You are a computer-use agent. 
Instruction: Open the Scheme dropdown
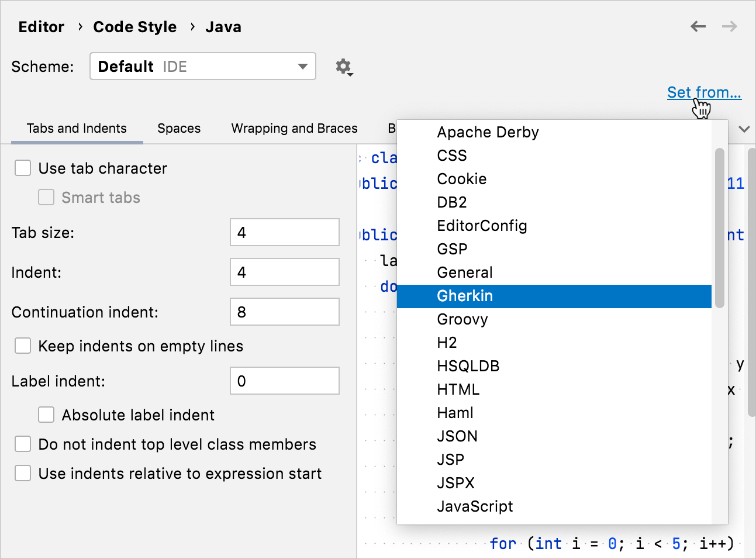tap(202, 66)
